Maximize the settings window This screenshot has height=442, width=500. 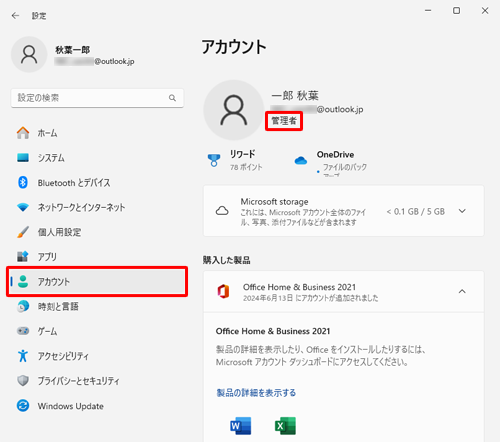[x=456, y=11]
